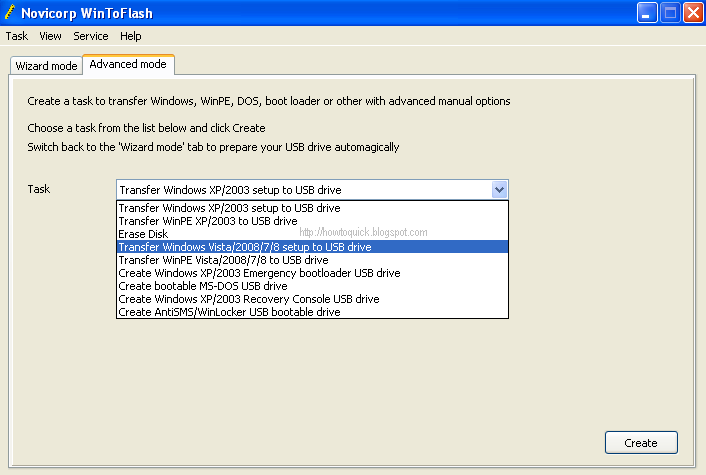The height and width of the screenshot is (475, 706).
Task: Click the WinToFlash pencil title bar icon
Action: coord(9,13)
